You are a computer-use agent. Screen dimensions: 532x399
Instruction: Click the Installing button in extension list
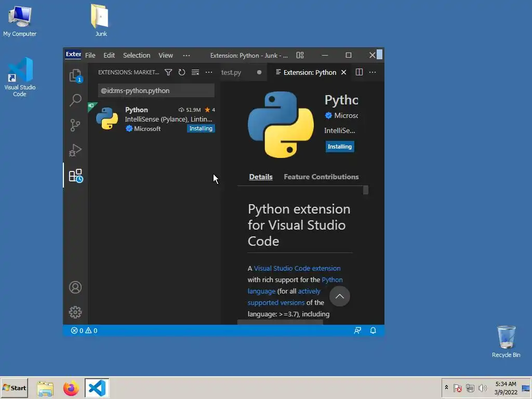(x=201, y=129)
